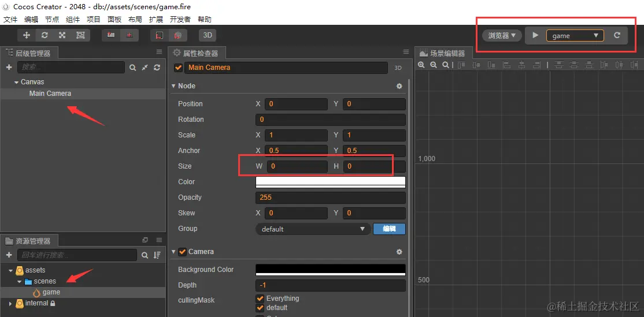
Task: Open the node Color swatch
Action: [331, 182]
